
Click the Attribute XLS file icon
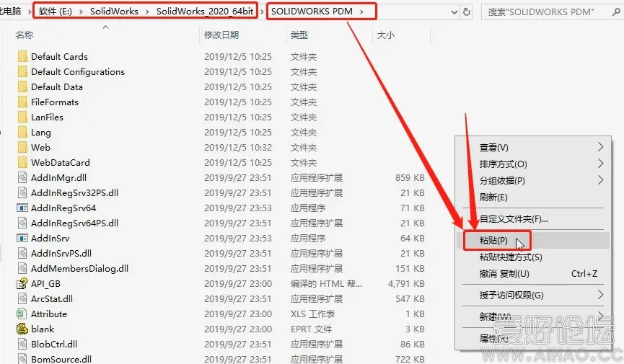tap(22, 314)
